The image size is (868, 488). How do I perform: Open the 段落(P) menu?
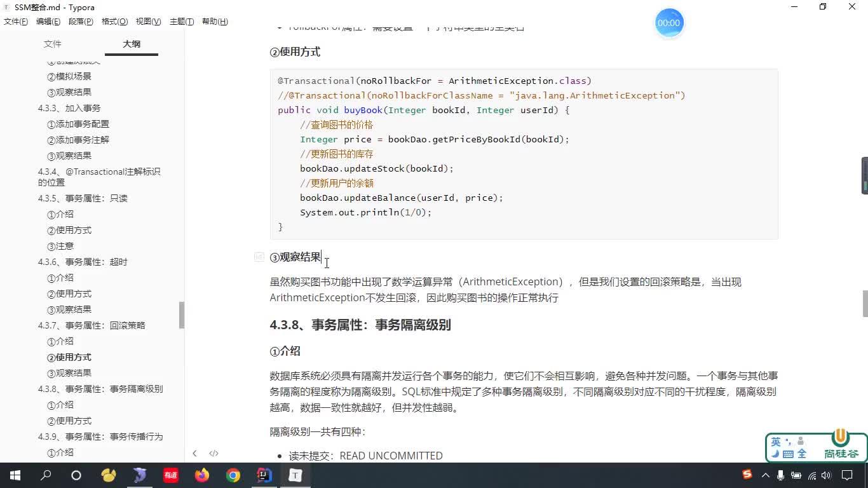click(x=81, y=22)
